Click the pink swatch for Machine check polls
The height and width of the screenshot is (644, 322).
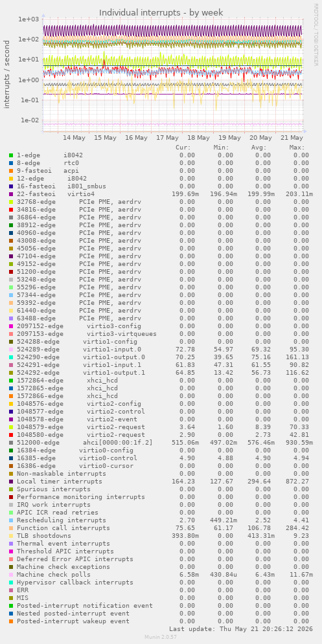11,575
